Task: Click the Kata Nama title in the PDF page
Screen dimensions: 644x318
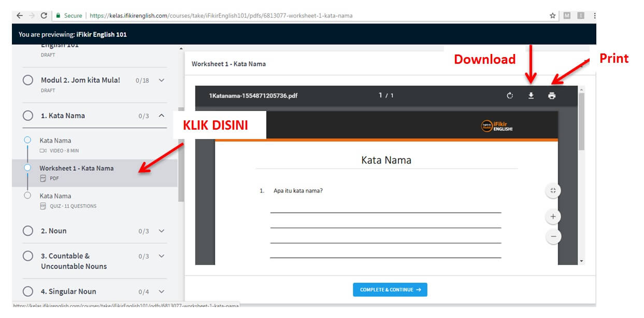Action: pos(387,160)
